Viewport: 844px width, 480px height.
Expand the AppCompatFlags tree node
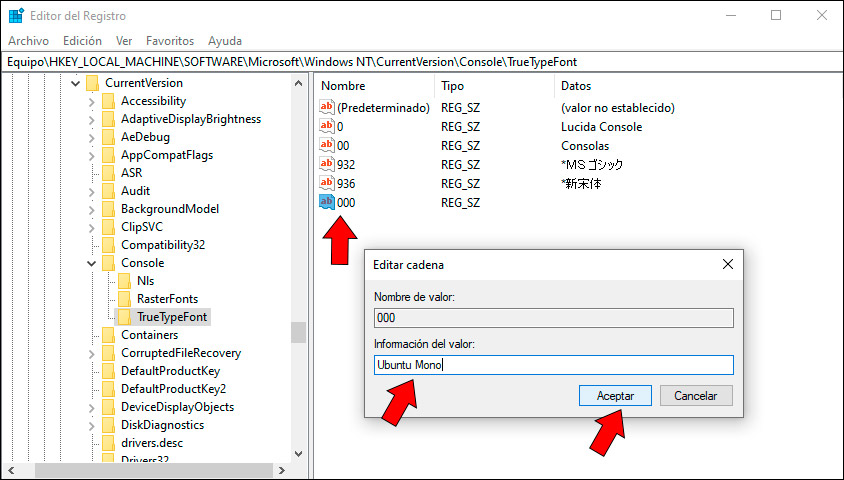click(92, 156)
